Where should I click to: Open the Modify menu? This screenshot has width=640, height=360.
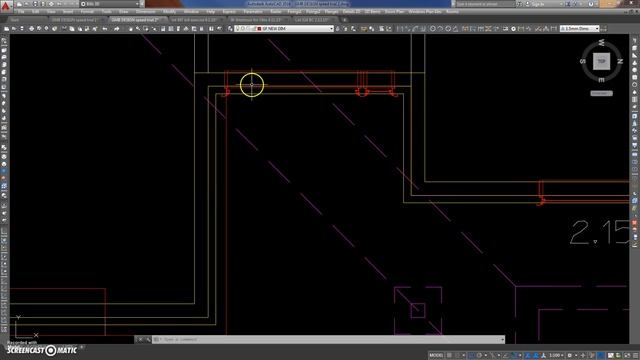169,12
